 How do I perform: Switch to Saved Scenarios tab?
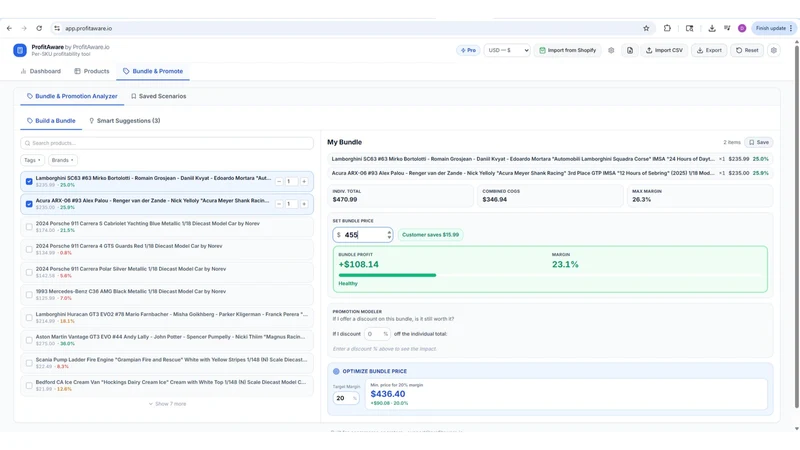point(159,96)
